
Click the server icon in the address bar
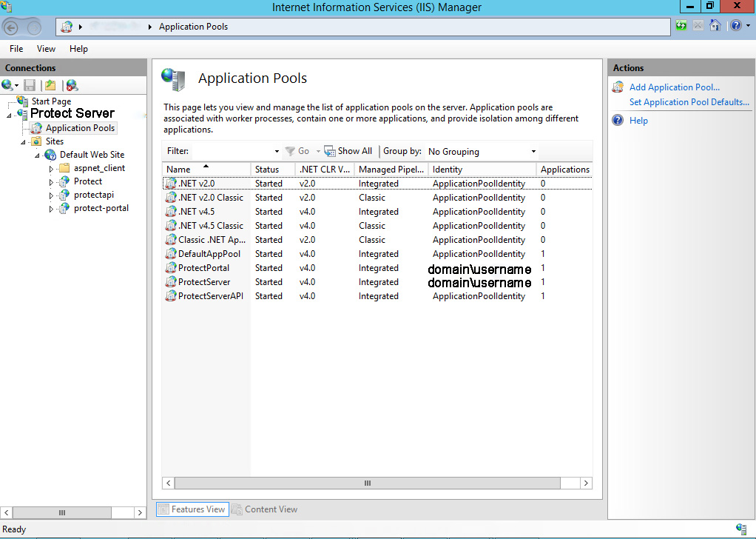[x=67, y=27]
